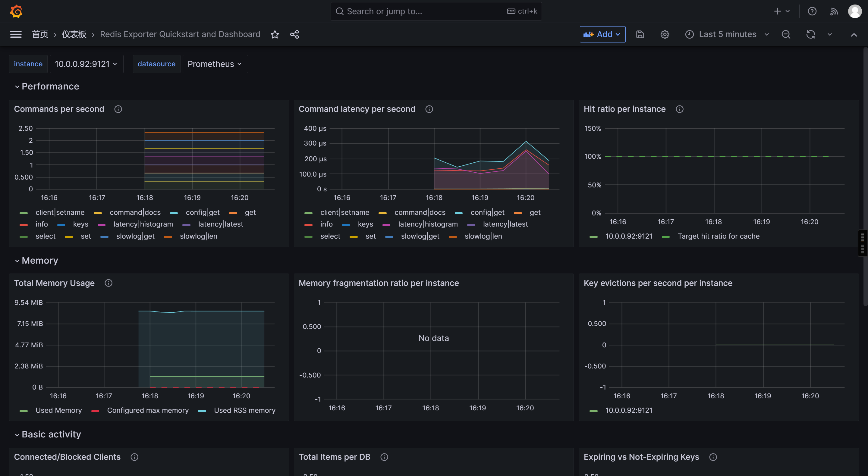Open the instance 10.0.0.92:9121 dropdown
The height and width of the screenshot is (476, 868).
[86, 64]
